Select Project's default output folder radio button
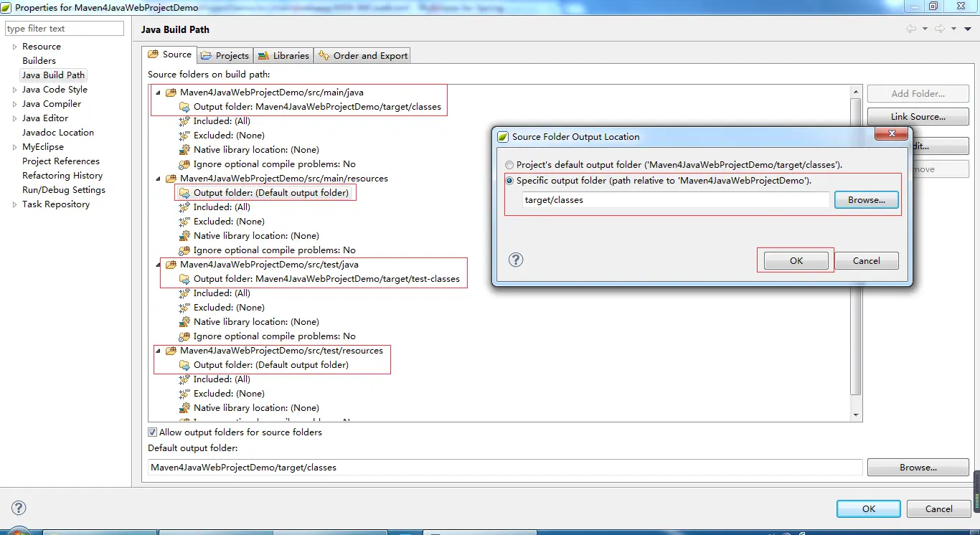980x535 pixels. (509, 165)
